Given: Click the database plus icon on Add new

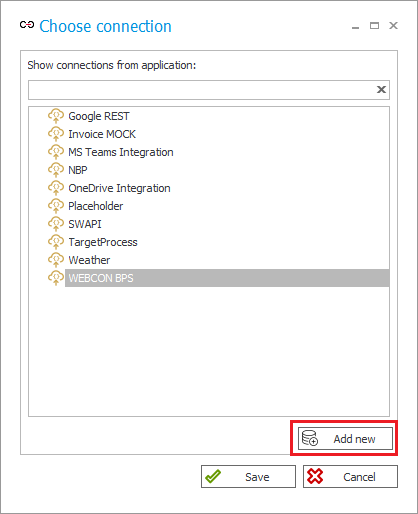Looking at the screenshot, I should click(310, 438).
